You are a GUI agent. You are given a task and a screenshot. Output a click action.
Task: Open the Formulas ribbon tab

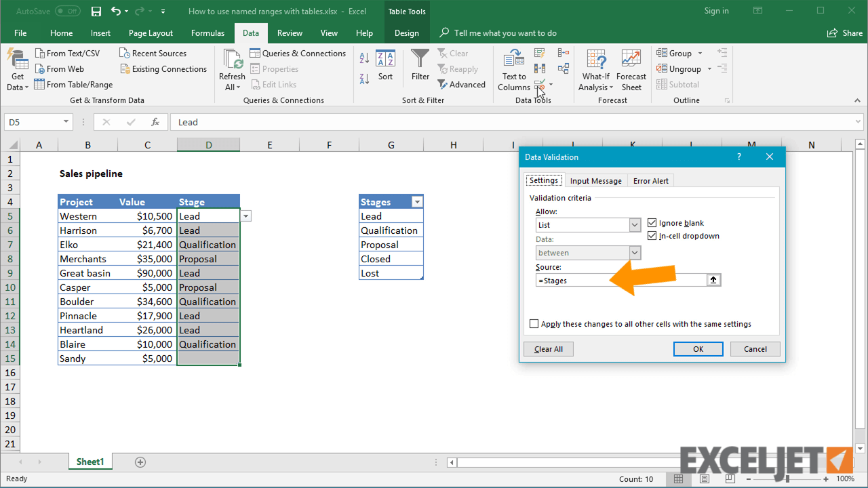point(208,33)
